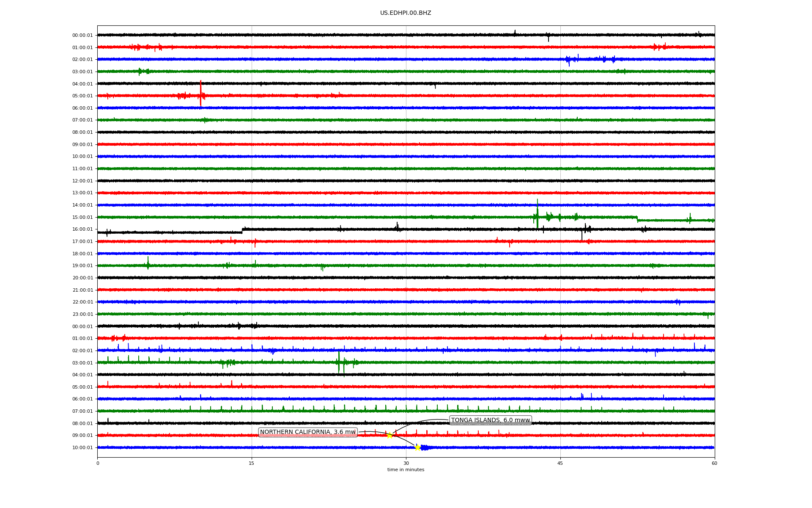Screen dimensions: 812x508
Task: Click the 15 tick on x-axis
Action: (252, 463)
